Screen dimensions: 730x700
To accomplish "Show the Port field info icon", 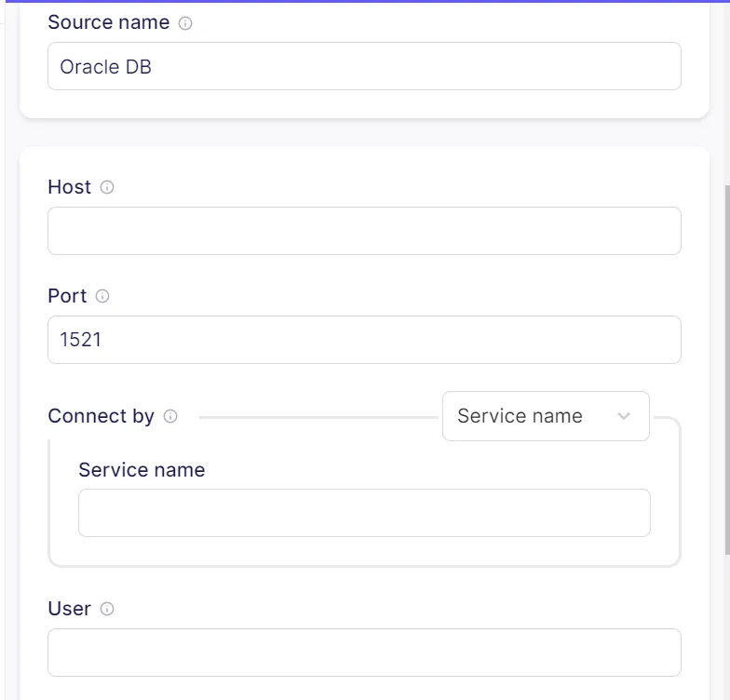I will (102, 296).
